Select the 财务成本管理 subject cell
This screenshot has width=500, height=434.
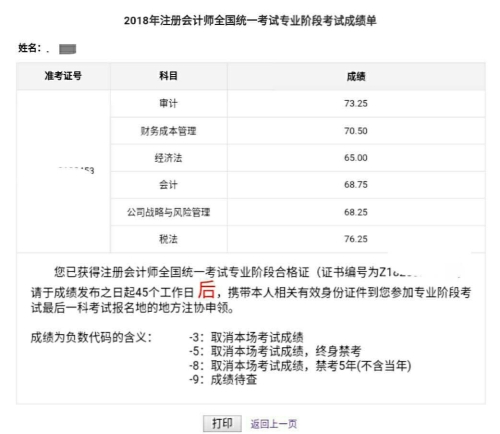pyautogui.click(x=169, y=131)
